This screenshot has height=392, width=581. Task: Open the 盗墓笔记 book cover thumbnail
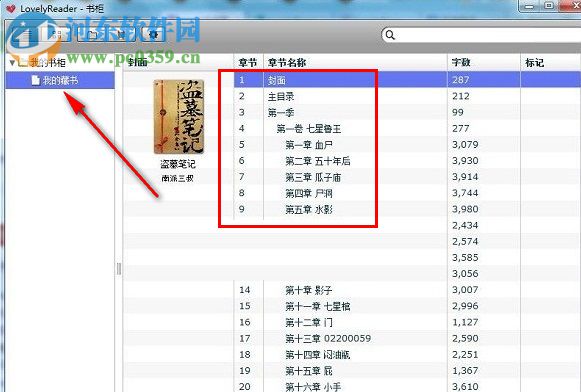click(179, 116)
